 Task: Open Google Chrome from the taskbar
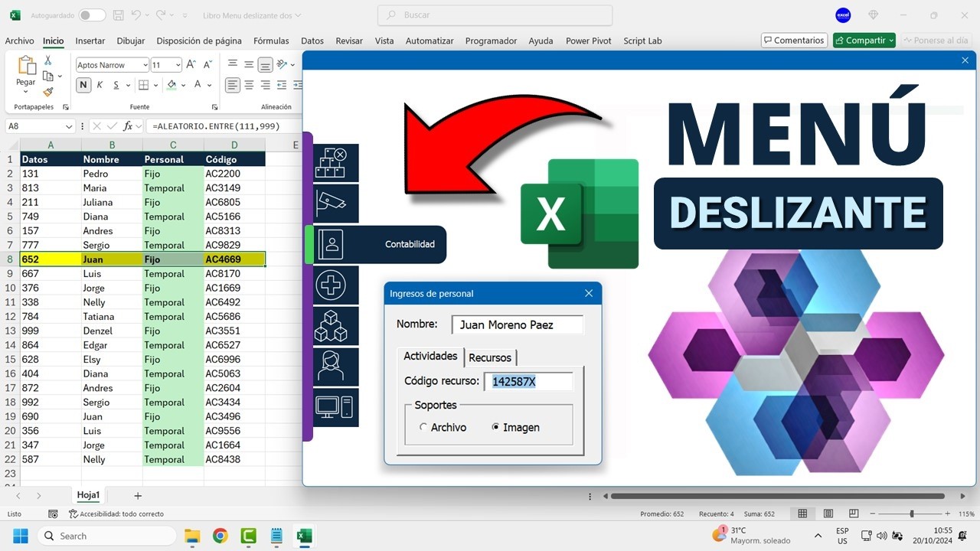(x=220, y=536)
